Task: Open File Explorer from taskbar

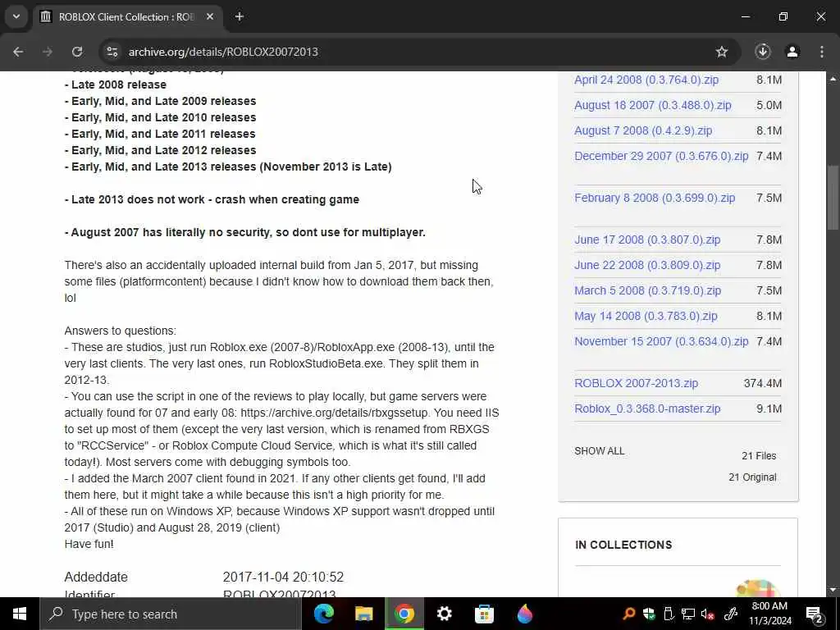Action: 363,614
